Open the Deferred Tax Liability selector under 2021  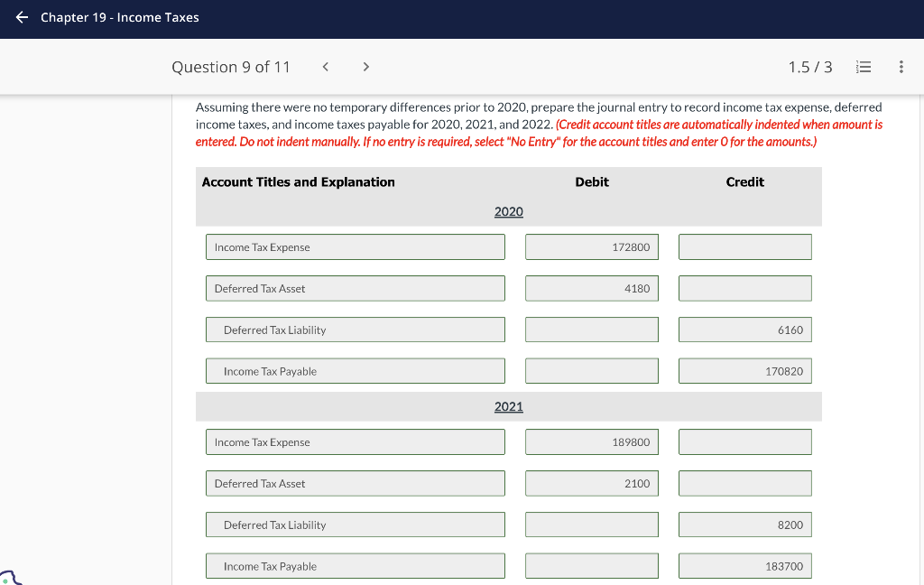pos(355,525)
